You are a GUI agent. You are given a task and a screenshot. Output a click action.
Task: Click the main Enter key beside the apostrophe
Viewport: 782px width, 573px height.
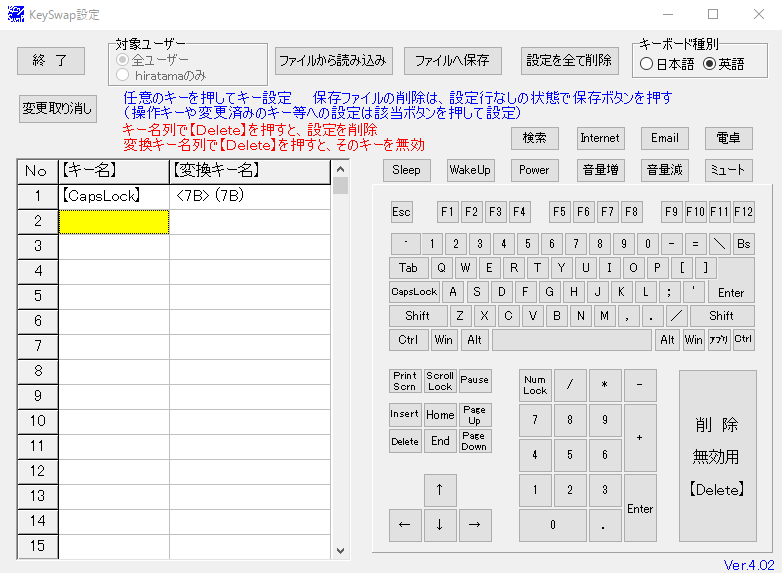[x=731, y=292]
